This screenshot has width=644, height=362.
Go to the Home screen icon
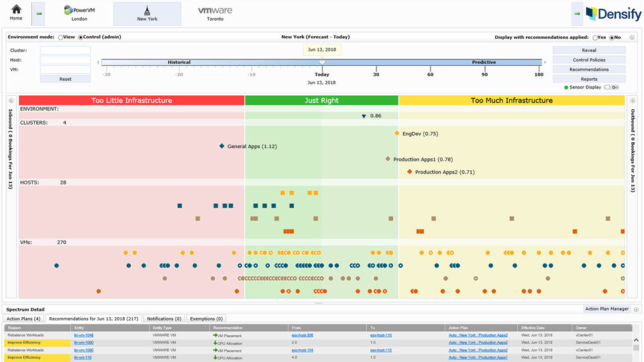[x=16, y=9]
